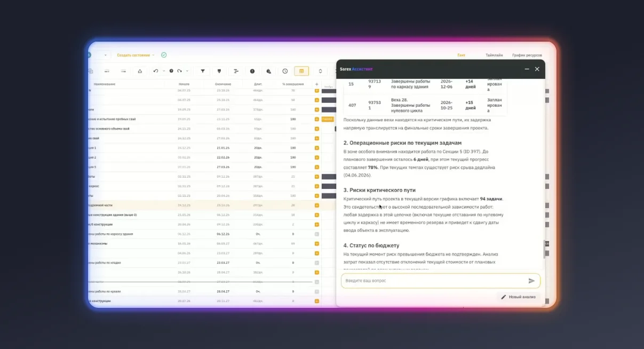
Task: Click the clock icon in the toolbar
Action: tap(285, 71)
